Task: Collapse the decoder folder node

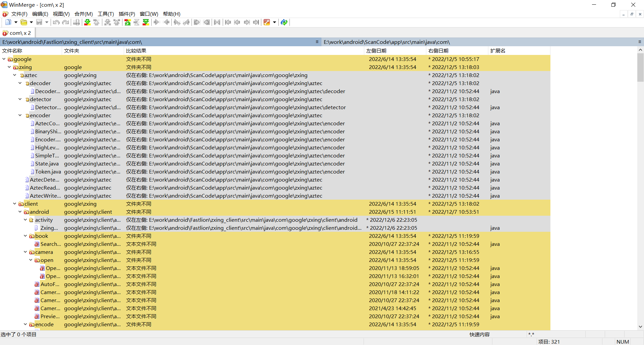Action: coord(20,83)
